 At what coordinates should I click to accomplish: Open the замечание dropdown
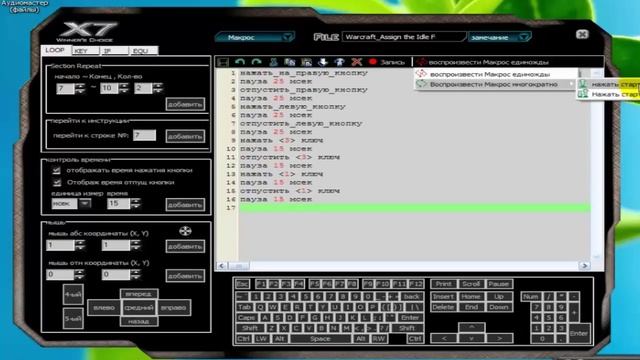tap(500, 37)
